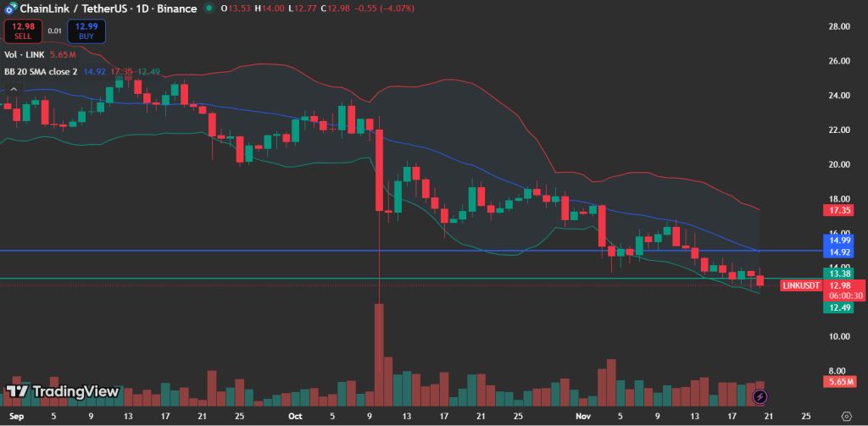Click the blue 14.99 horizontal line label

837,241
